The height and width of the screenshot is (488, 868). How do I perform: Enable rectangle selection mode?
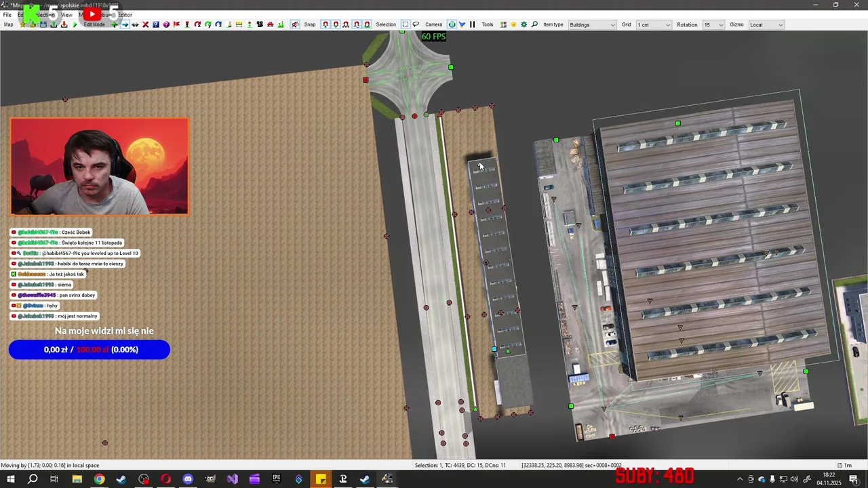point(406,24)
